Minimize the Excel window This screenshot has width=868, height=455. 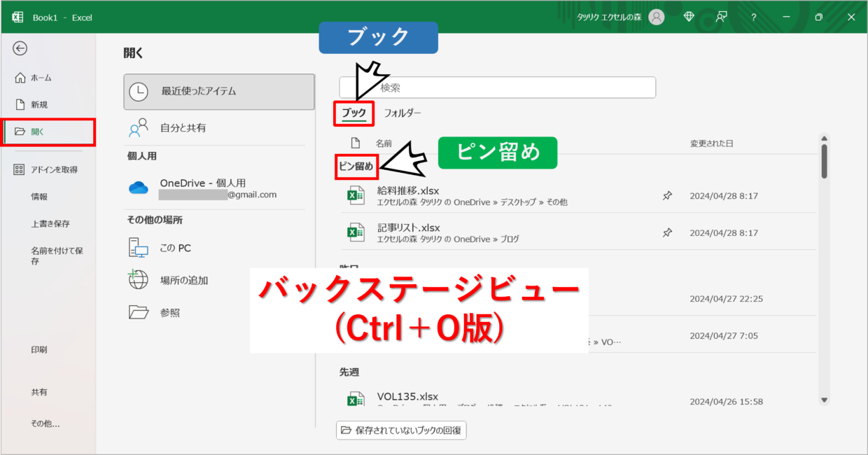coord(786,17)
